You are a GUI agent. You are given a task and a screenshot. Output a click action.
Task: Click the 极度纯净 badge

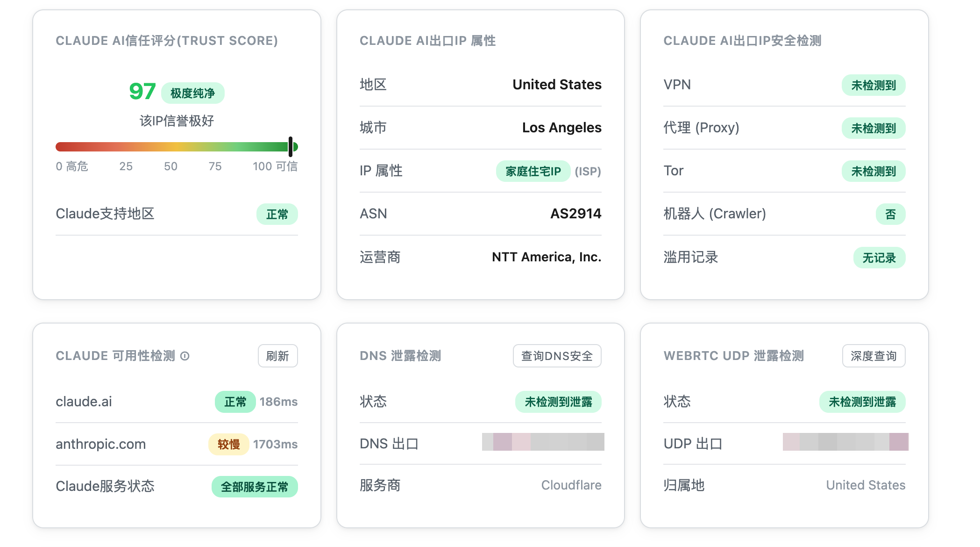(x=192, y=93)
